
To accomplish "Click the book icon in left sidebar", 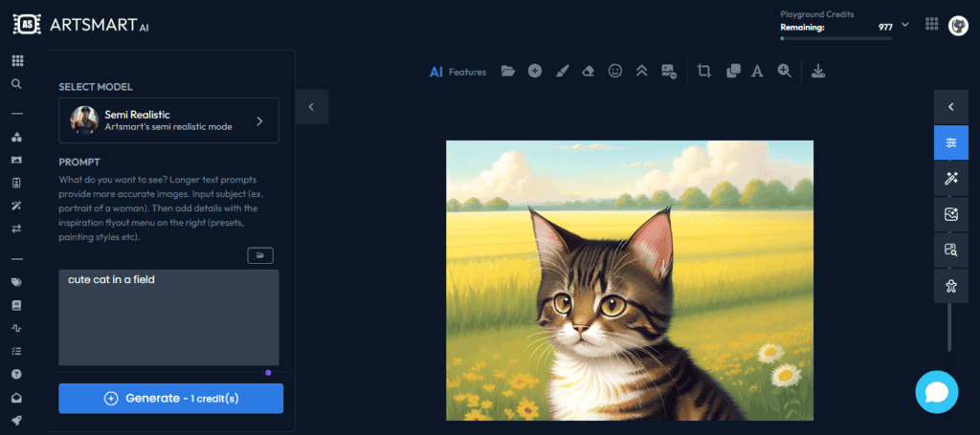I will tap(17, 305).
